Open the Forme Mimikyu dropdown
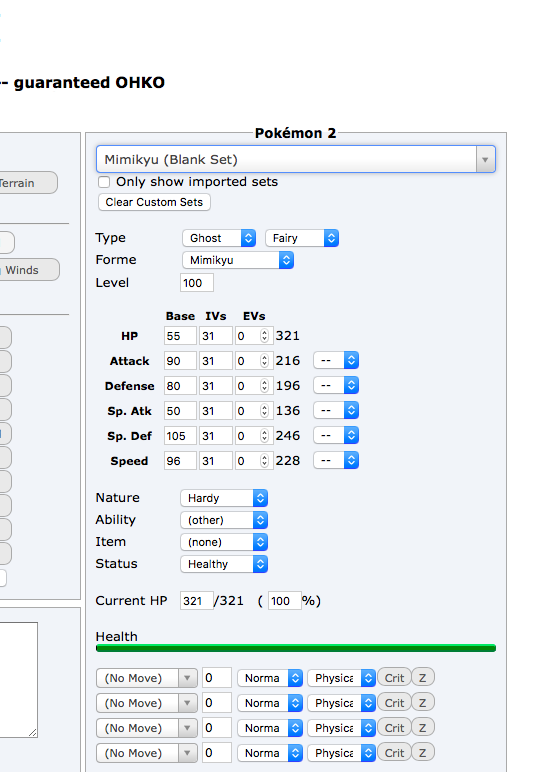The height and width of the screenshot is (772, 560). click(238, 260)
